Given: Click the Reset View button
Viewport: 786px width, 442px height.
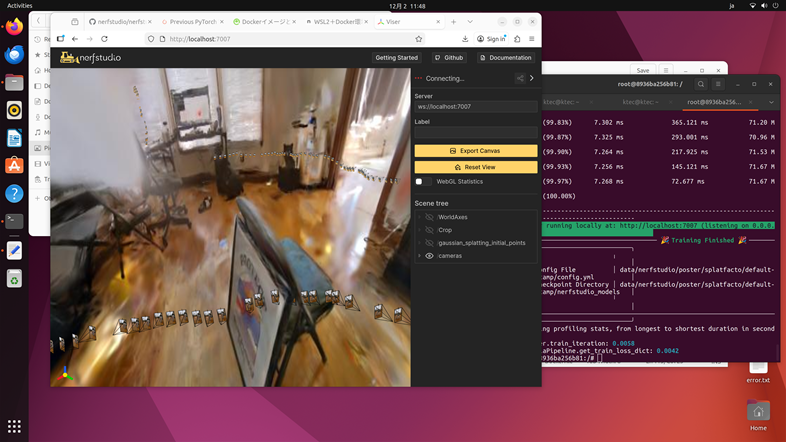Looking at the screenshot, I should click(476, 167).
